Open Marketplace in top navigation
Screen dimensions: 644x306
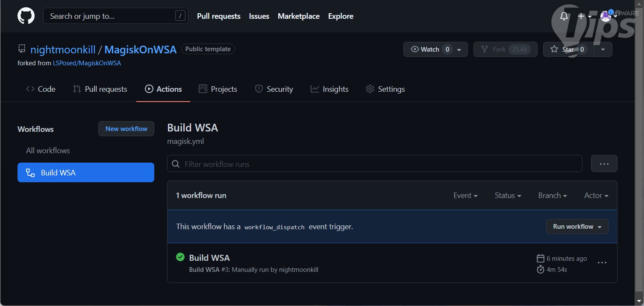[x=299, y=16]
